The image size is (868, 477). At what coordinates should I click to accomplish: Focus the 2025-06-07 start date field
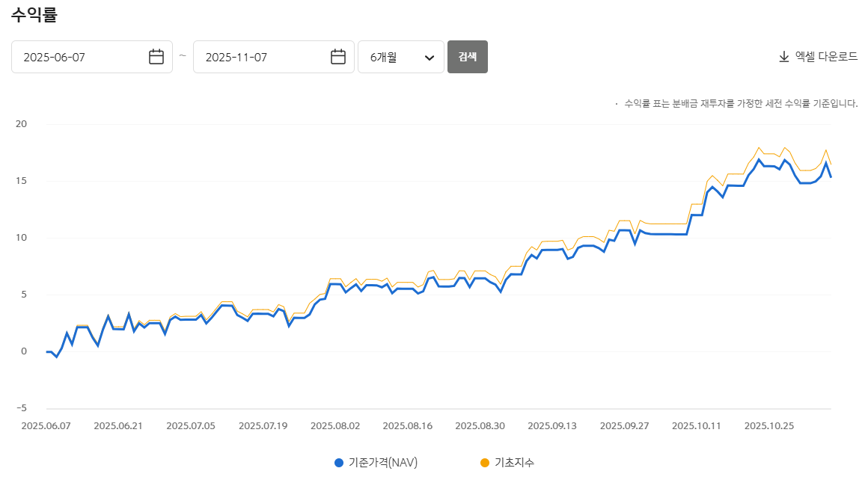(x=82, y=57)
